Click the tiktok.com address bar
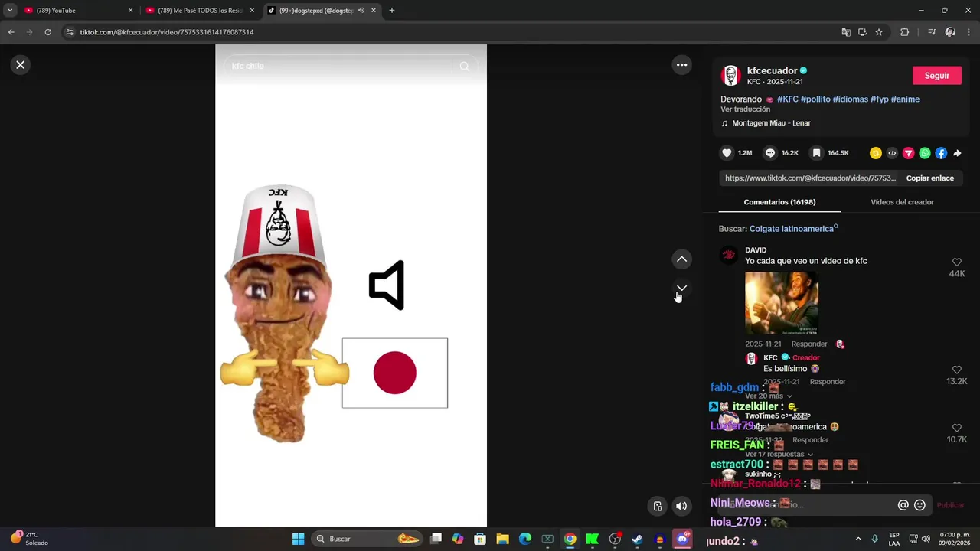Viewport: 980px width, 551px height. click(x=452, y=32)
